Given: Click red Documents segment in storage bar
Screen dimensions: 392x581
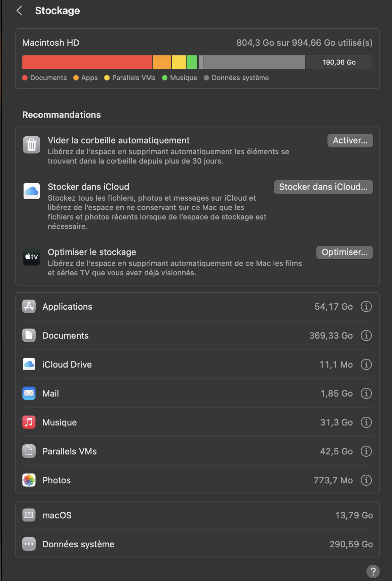Looking at the screenshot, I should 87,62.
